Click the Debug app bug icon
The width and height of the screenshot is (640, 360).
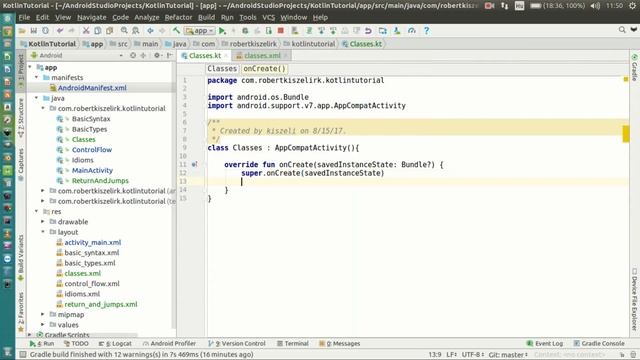point(245,31)
